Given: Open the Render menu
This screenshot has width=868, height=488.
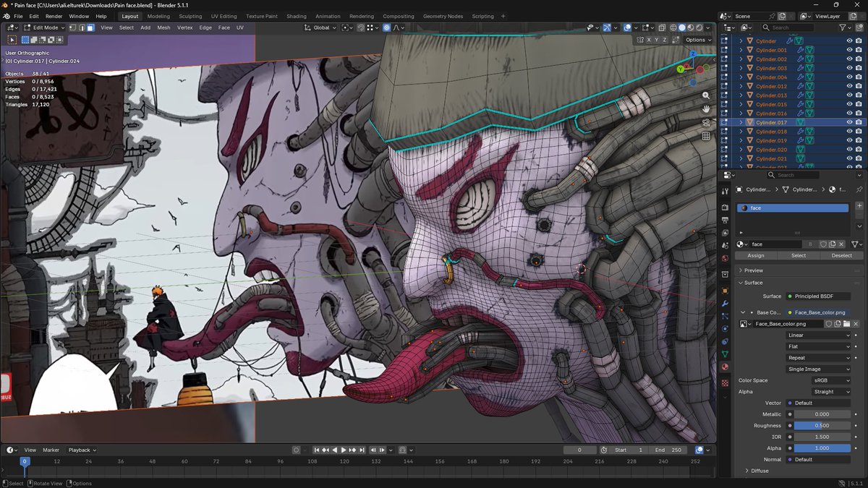Looking at the screenshot, I should tap(54, 16).
